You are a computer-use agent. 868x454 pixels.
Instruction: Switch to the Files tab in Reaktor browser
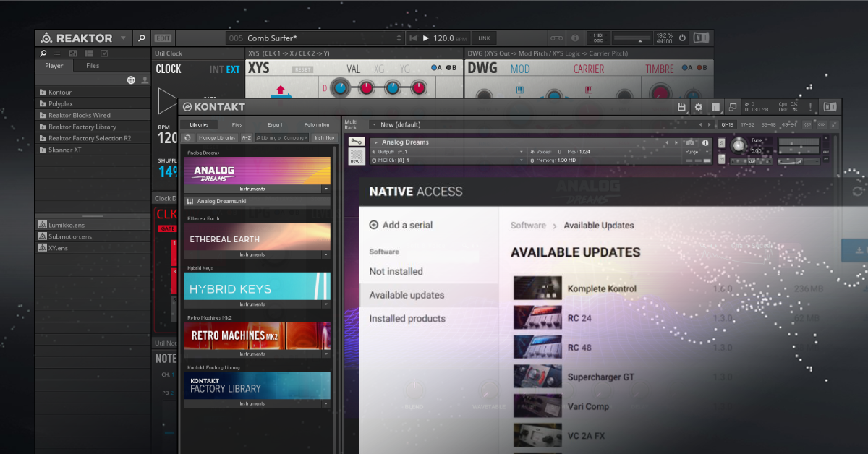pos(93,66)
